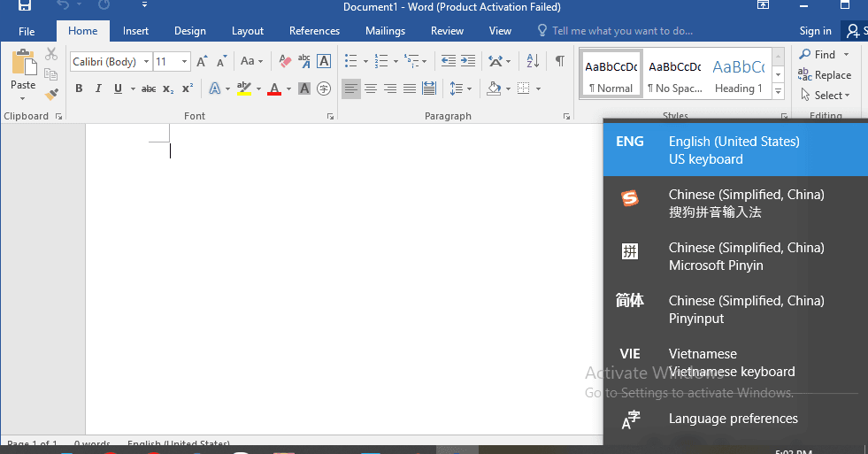The width and height of the screenshot is (868, 454).
Task: Sort the paragraph alphabetically
Action: [x=533, y=61]
